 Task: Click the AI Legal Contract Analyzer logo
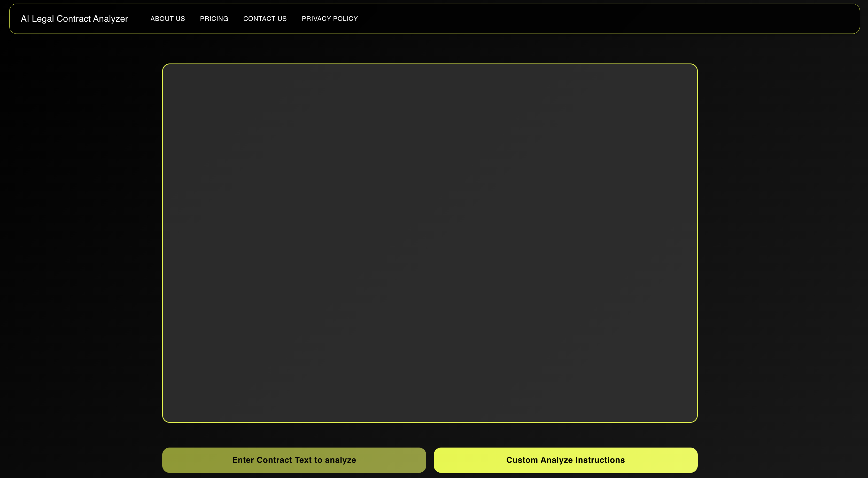tap(74, 19)
